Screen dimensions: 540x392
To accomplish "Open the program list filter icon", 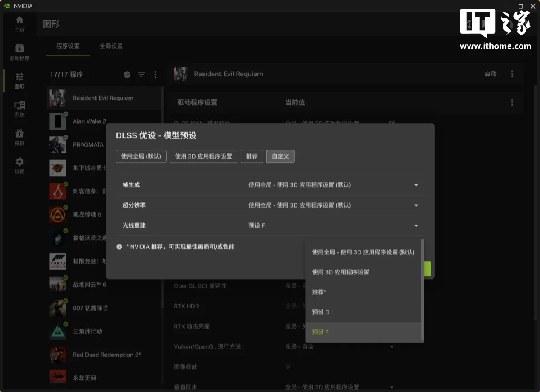I will click(141, 75).
